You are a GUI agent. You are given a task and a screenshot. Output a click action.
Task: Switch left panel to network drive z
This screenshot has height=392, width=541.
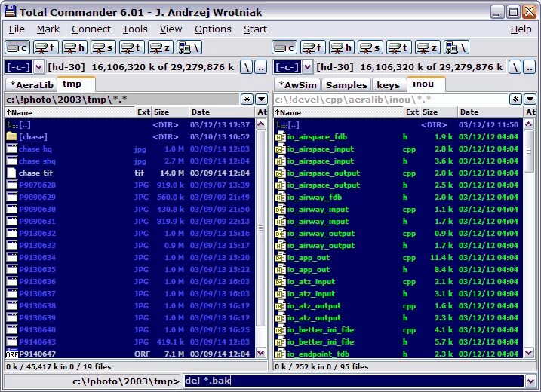[161, 47]
